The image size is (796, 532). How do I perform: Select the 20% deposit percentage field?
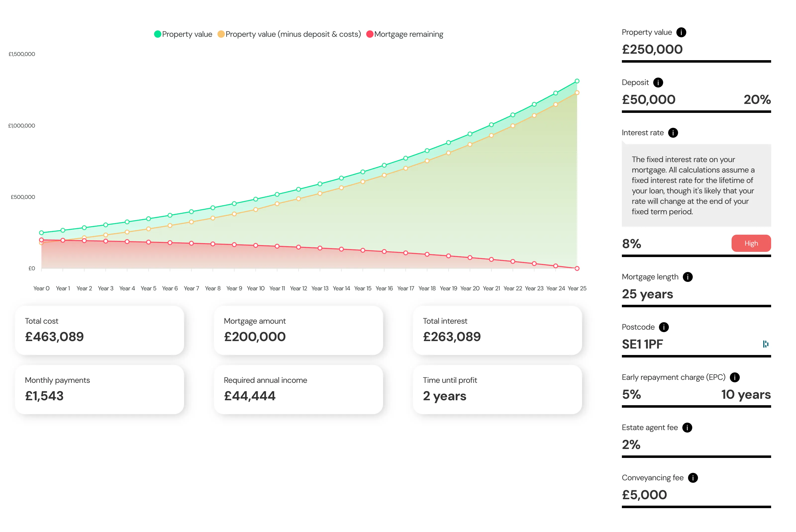tap(757, 100)
